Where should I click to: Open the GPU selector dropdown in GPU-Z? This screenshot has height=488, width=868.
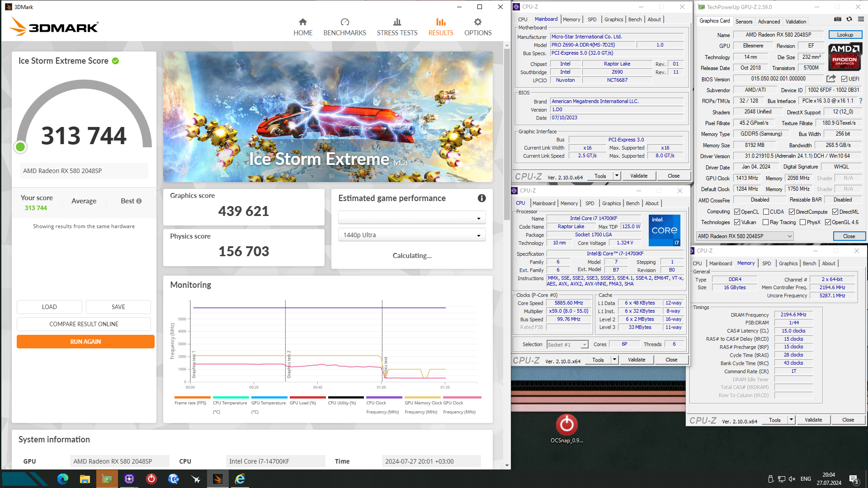744,236
